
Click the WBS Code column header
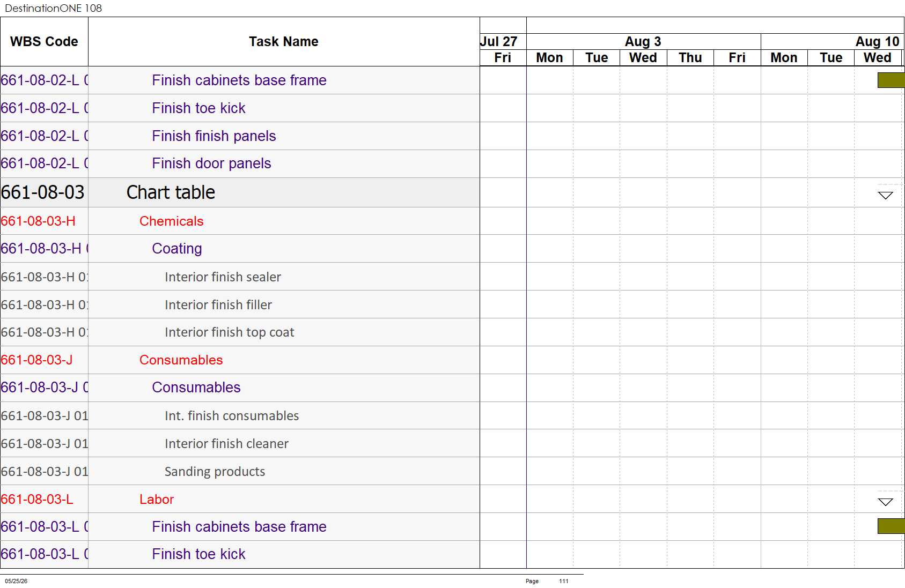(x=44, y=42)
